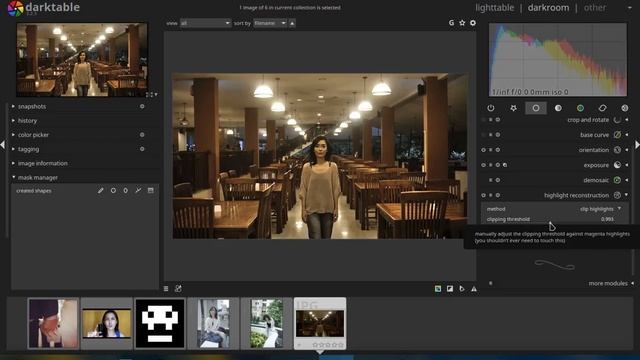Open quick styles icon below image

pos(178,289)
